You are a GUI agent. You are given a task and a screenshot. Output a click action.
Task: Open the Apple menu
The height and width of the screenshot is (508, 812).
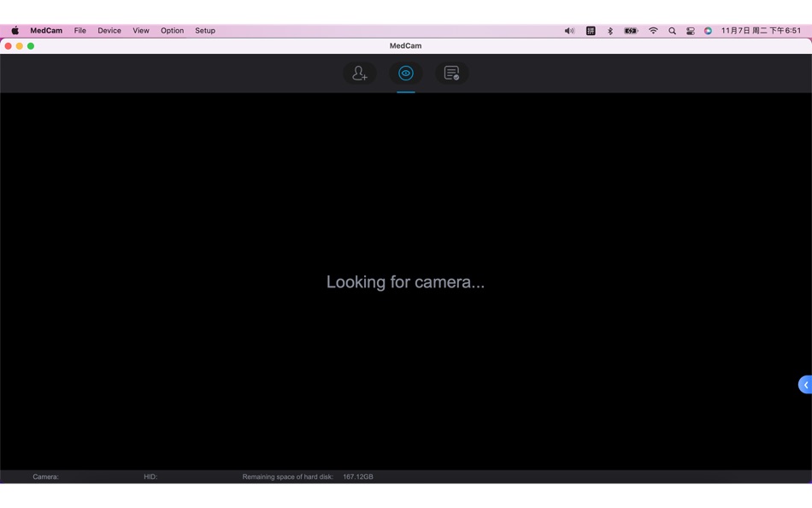click(15, 31)
